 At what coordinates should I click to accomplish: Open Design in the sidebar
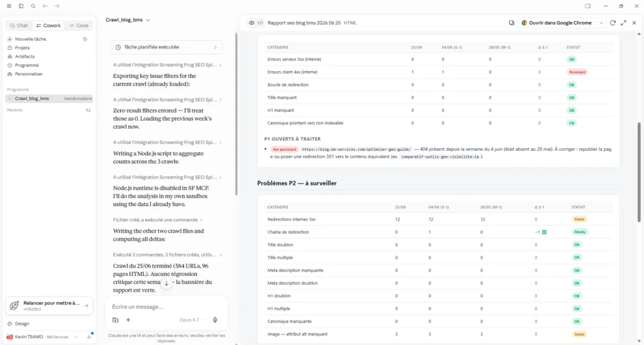pos(22,324)
